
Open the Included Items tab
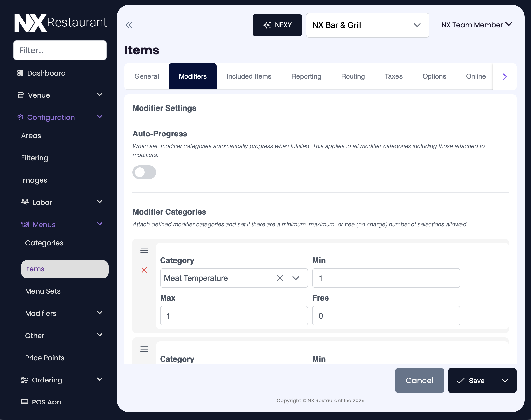point(249,76)
